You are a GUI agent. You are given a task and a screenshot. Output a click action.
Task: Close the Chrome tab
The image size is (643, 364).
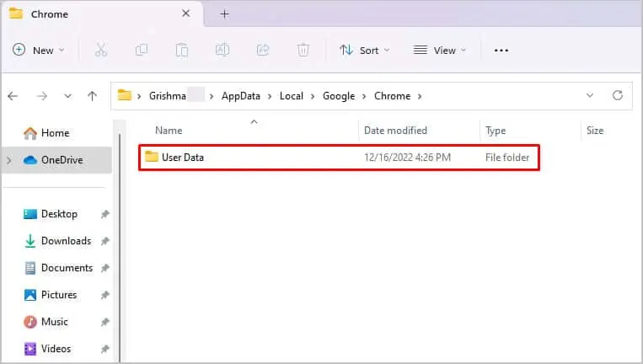[x=185, y=13]
